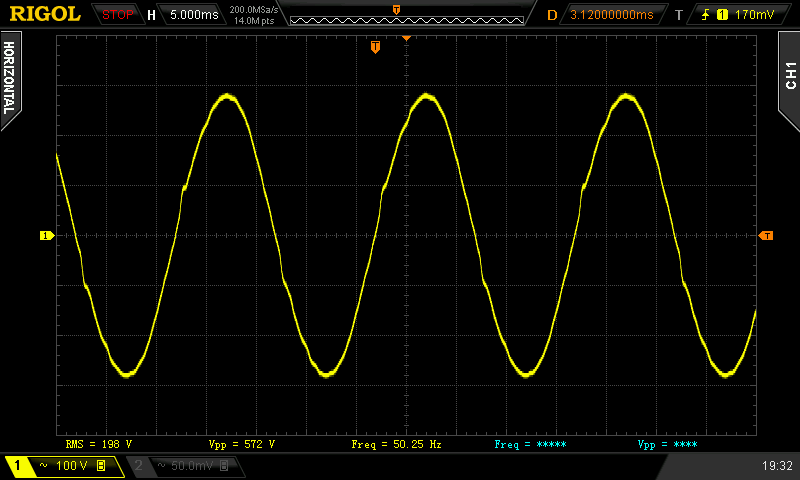
Task: Click the rising edge trigger icon
Action: point(708,15)
